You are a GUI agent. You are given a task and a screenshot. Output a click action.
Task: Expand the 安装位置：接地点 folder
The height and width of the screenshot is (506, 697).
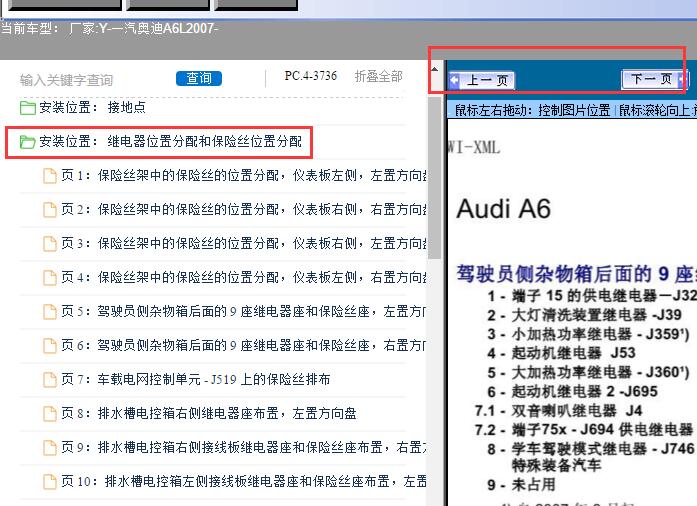pyautogui.click(x=92, y=107)
